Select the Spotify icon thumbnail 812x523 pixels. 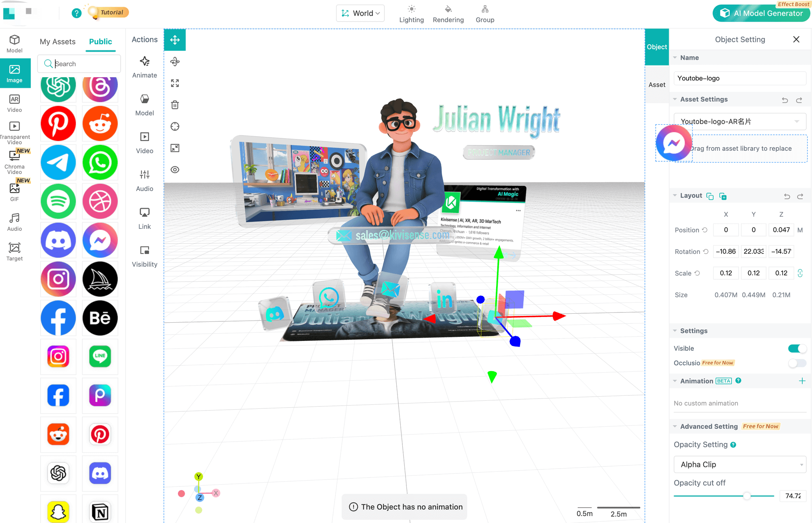pos(58,201)
